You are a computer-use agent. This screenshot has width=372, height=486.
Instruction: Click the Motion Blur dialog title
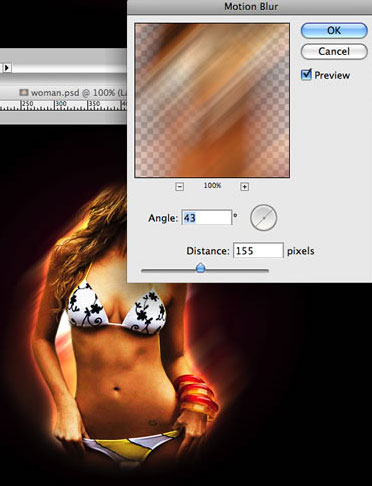pos(251,6)
